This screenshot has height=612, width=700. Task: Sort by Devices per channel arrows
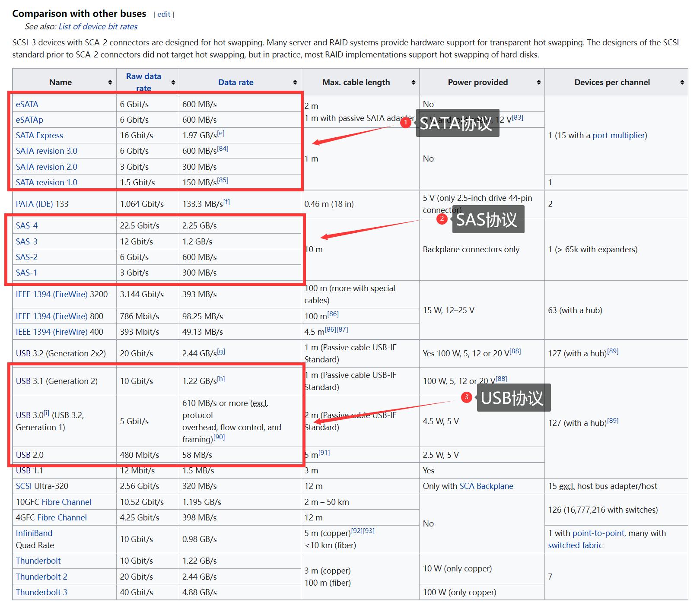pos(682,82)
